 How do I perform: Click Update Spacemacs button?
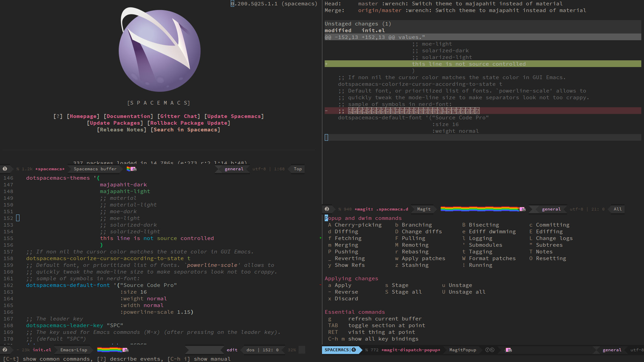[x=234, y=116]
